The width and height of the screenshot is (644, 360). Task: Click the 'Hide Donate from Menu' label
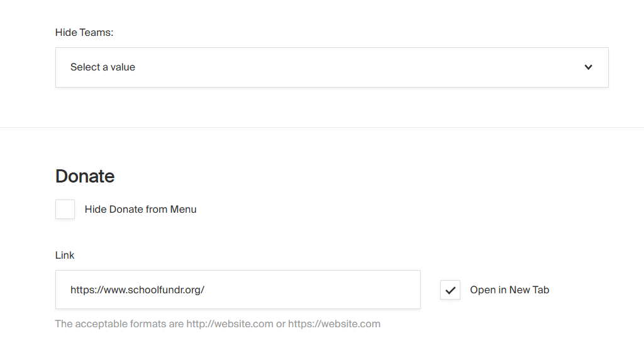pyautogui.click(x=140, y=210)
